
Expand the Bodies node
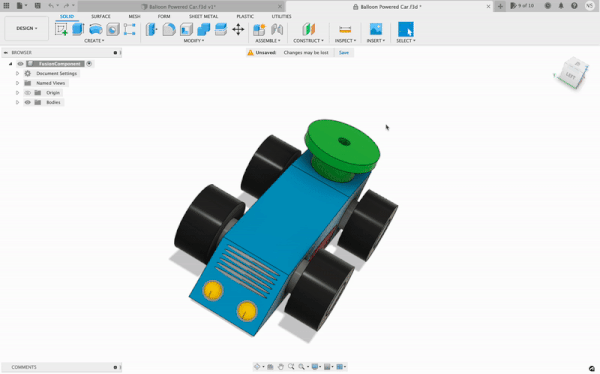click(17, 102)
